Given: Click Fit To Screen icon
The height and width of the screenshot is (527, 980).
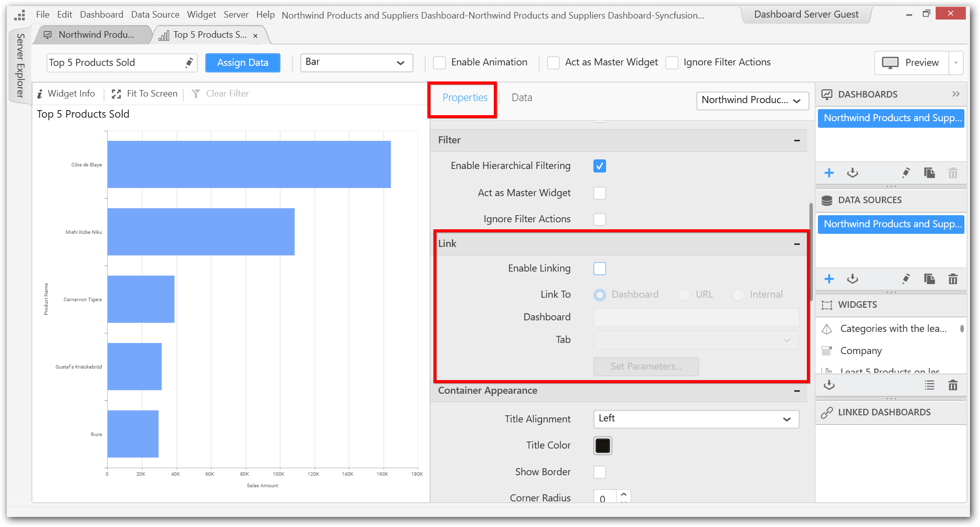Looking at the screenshot, I should [x=116, y=94].
